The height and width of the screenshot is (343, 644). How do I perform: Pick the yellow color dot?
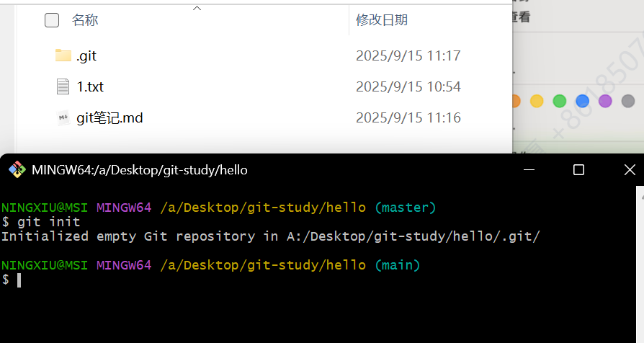[537, 101]
